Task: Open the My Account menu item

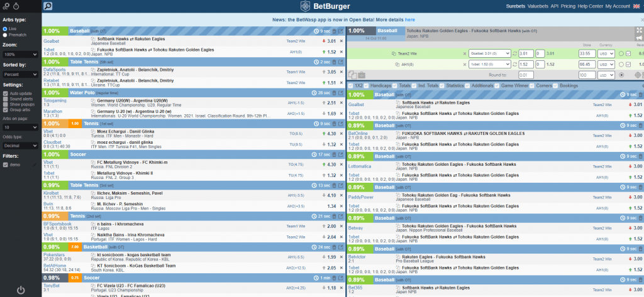Action: click(618, 6)
